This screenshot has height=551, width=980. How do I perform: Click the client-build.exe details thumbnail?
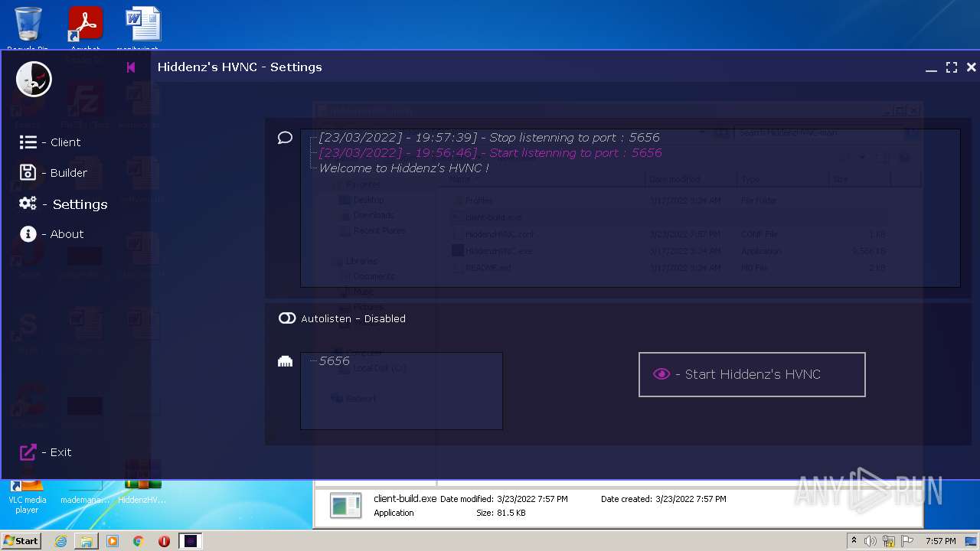[346, 506]
